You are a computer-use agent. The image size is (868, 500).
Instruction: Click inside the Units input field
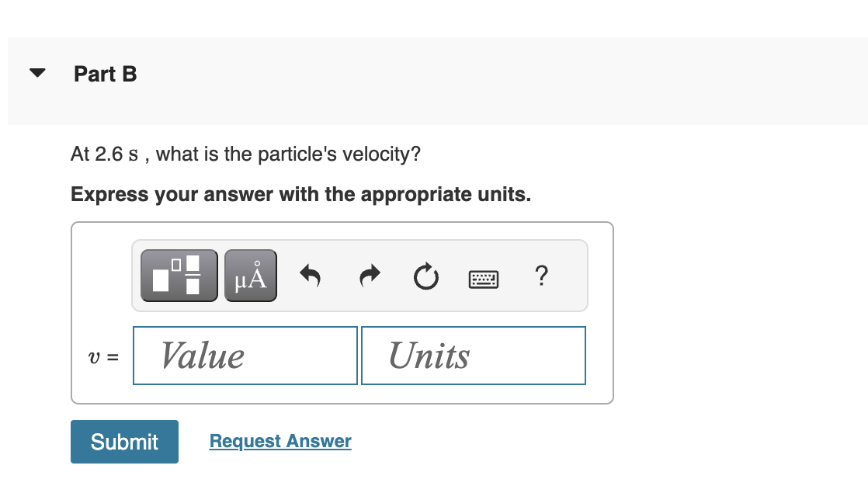[473, 355]
